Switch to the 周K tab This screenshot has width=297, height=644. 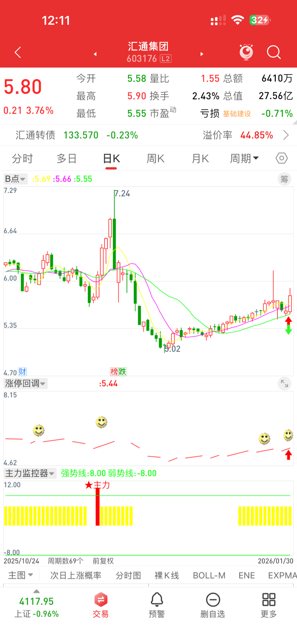[x=155, y=159]
